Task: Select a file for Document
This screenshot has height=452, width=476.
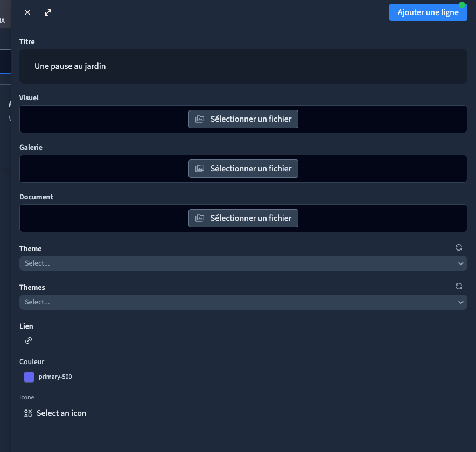Action: [243, 218]
